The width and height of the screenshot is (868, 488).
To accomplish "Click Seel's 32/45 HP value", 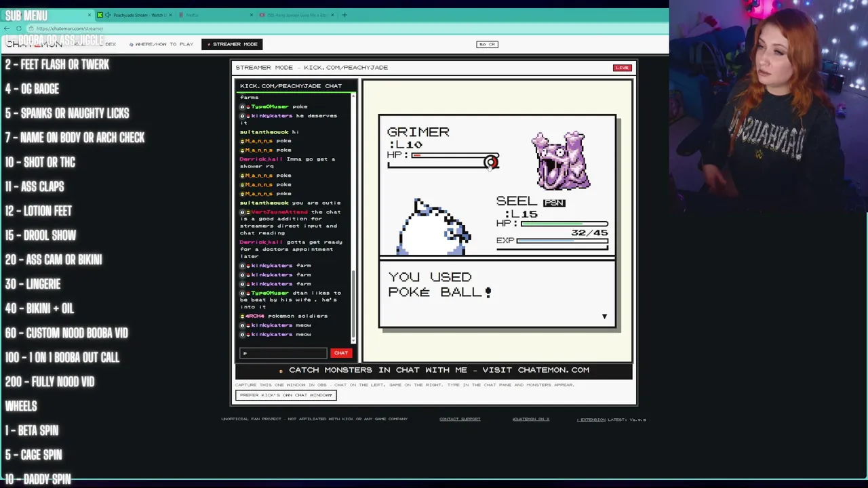I will click(589, 232).
